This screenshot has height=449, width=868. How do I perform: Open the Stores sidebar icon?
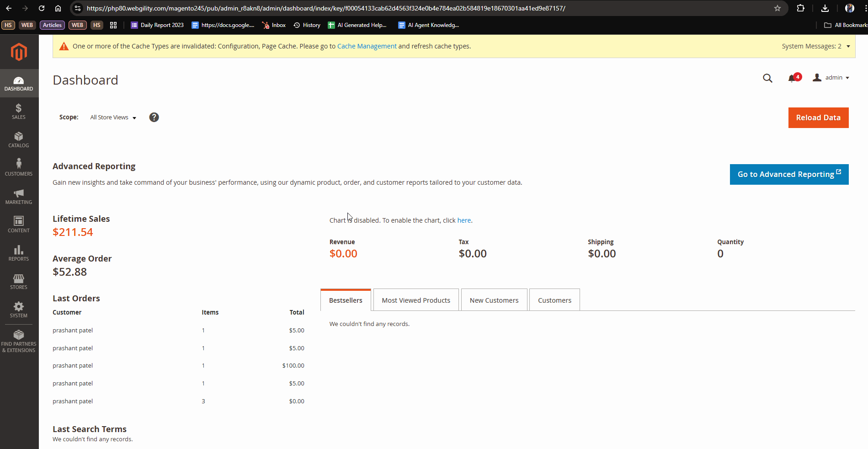19,281
